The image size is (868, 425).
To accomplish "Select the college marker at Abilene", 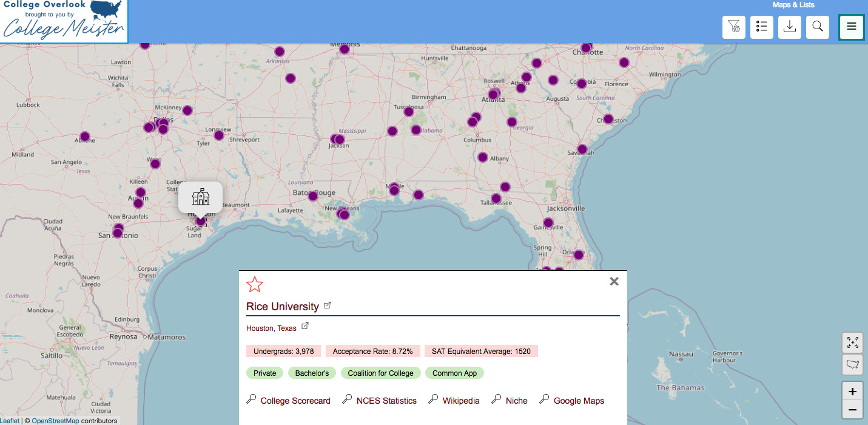I will pyautogui.click(x=85, y=137).
